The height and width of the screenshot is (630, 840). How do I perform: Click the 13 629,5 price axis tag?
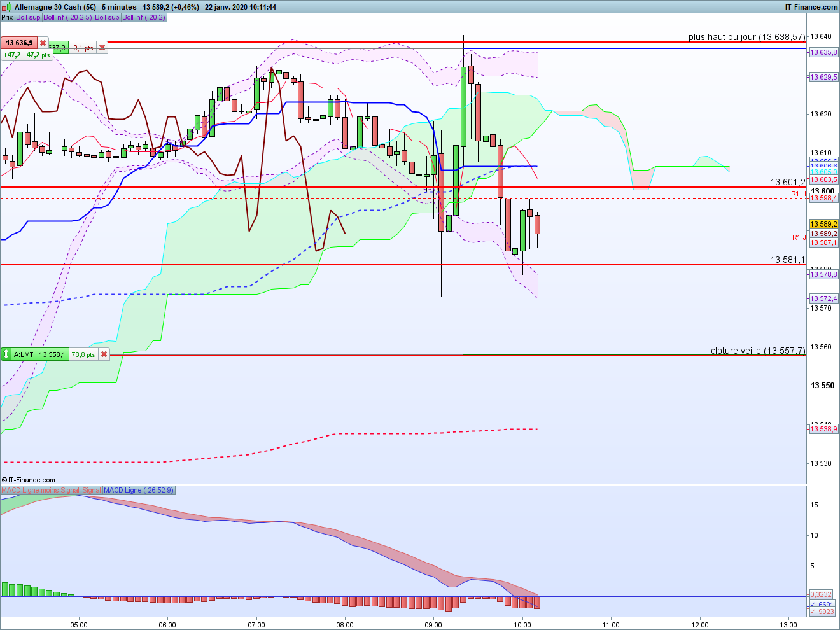823,77
